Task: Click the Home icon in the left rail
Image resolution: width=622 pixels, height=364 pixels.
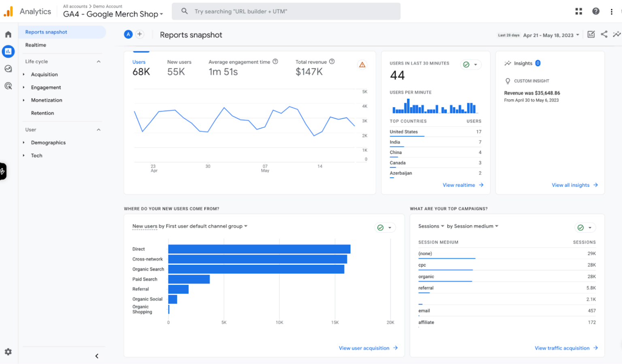Action: 8,34
